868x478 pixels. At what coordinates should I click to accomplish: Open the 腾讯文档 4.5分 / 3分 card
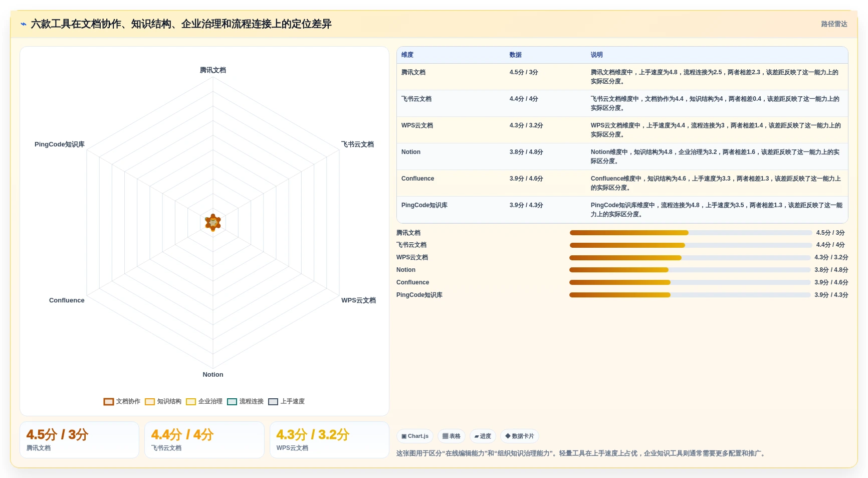(79, 440)
